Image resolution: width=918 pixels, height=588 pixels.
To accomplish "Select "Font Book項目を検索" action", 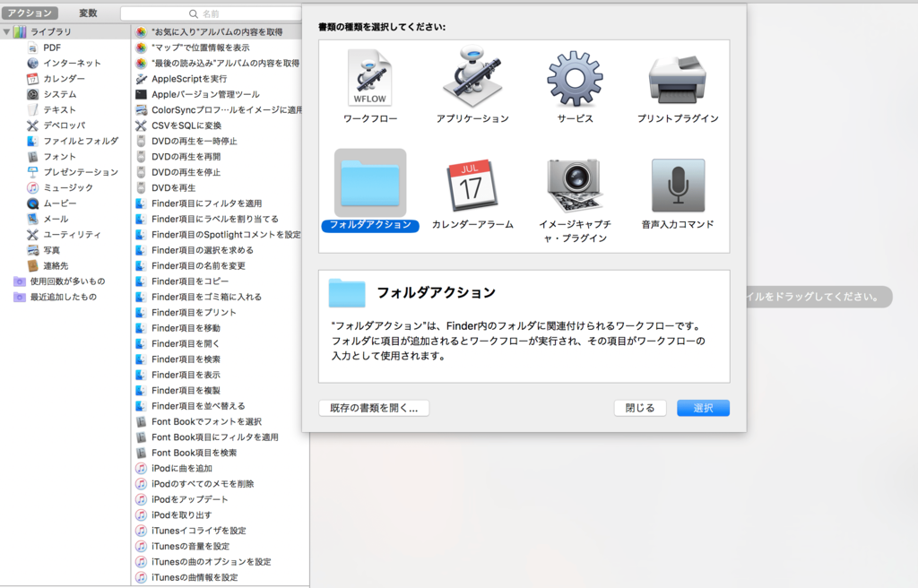I will [194, 453].
